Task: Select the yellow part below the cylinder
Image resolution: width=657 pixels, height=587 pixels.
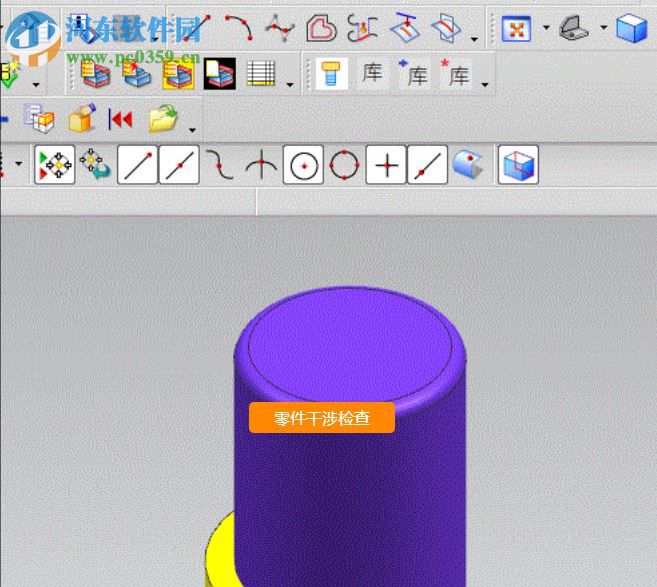Action: 220,553
